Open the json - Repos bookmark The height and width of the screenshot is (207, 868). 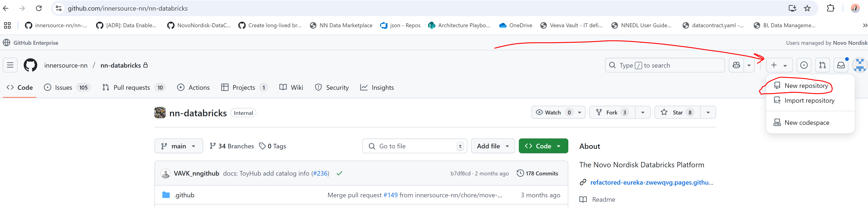tap(400, 25)
